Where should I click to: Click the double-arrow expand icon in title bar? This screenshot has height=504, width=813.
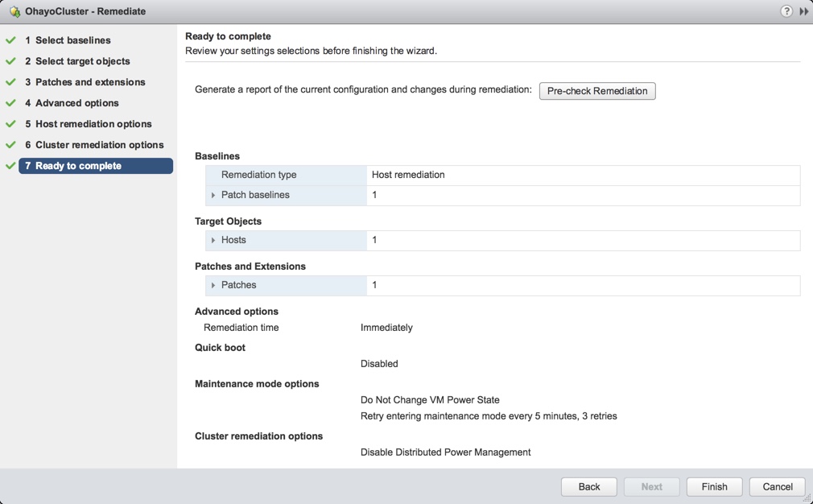pyautogui.click(x=803, y=11)
